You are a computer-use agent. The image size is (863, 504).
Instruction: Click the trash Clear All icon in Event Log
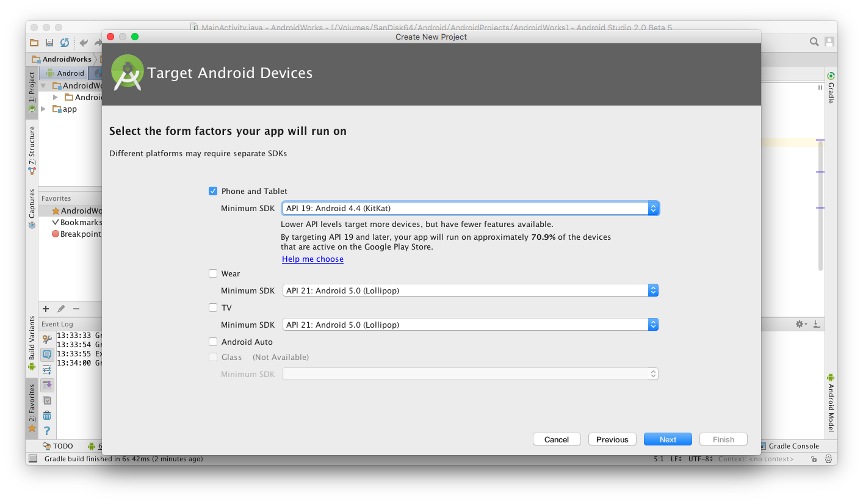[x=47, y=416]
